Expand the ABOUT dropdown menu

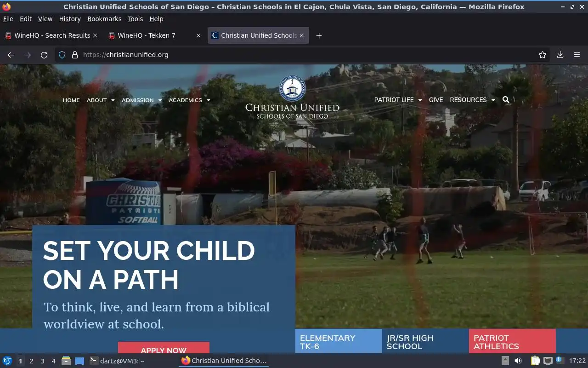[x=101, y=100]
